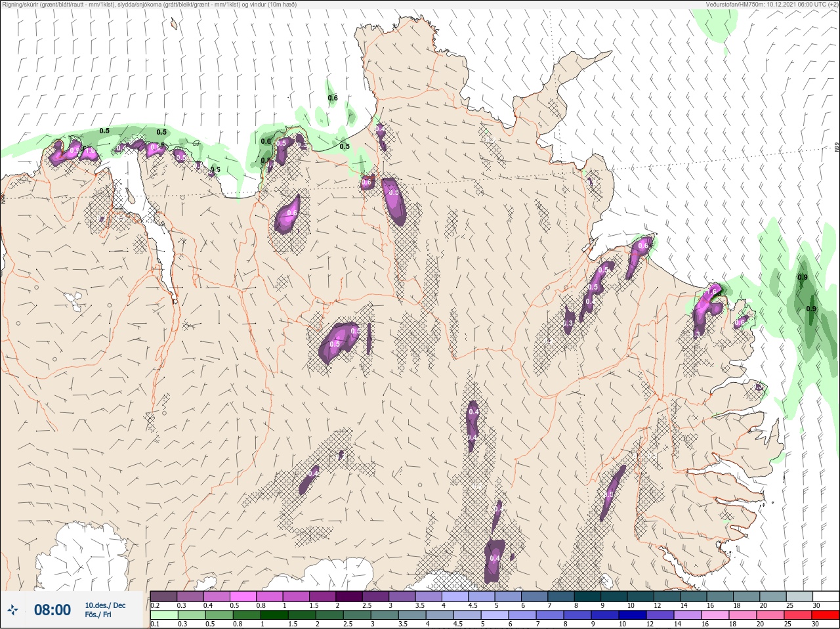Click the 0.4 value in the southernmost purple patch
Image resolution: width=840 pixels, height=629 pixels.
pos(495,558)
